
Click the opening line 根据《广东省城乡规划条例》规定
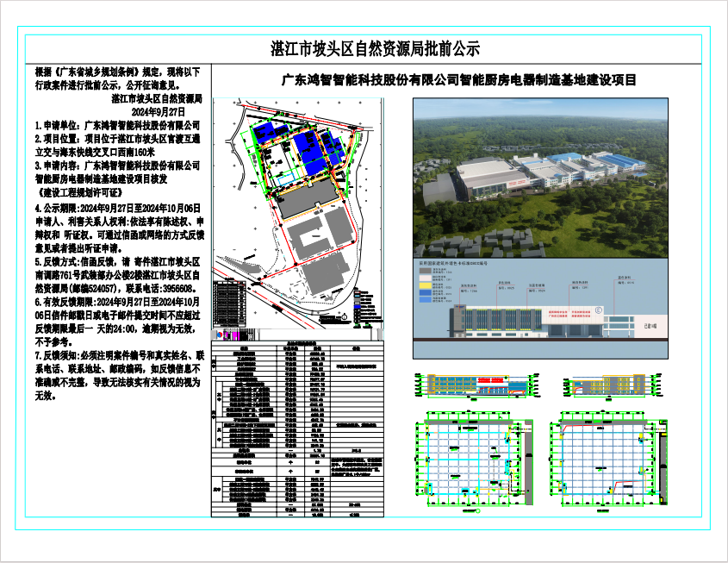pos(117,72)
